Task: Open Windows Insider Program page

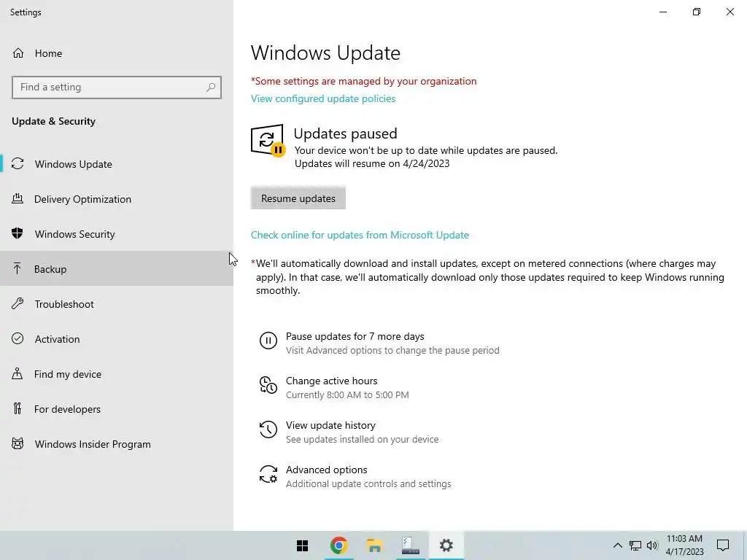Action: coord(117,444)
